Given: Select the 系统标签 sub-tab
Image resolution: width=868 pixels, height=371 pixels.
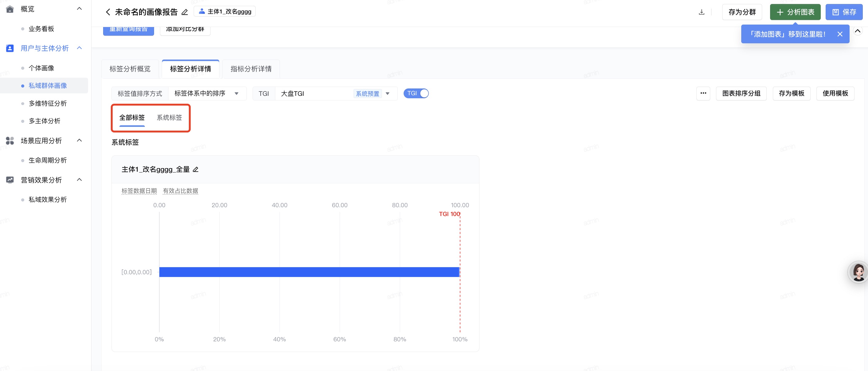Looking at the screenshot, I should (x=169, y=117).
